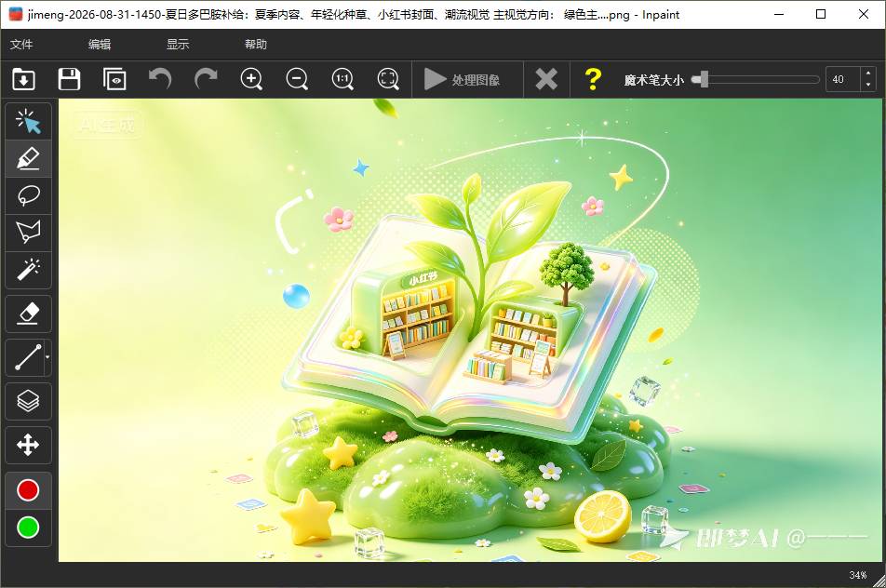Close the Inpaint window
886x588 pixels.
pyautogui.click(x=864, y=14)
